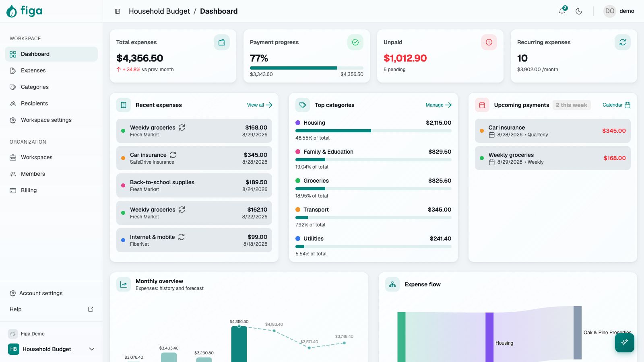The width and height of the screenshot is (644, 362).
Task: Open Members page
Action: tap(51, 174)
